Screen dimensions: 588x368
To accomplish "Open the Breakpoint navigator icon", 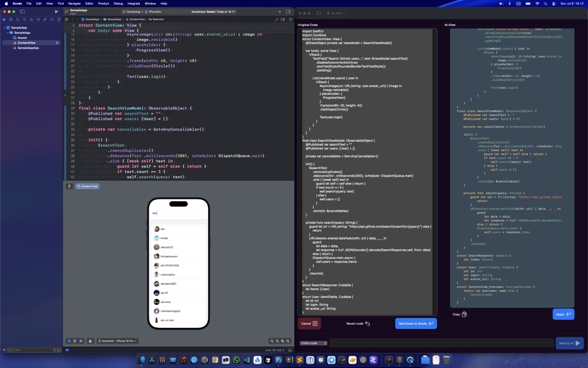I will click(x=52, y=19).
